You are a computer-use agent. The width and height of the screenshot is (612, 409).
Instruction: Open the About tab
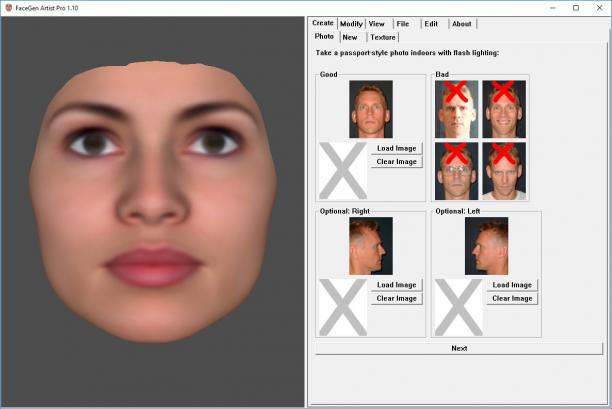[x=462, y=24]
